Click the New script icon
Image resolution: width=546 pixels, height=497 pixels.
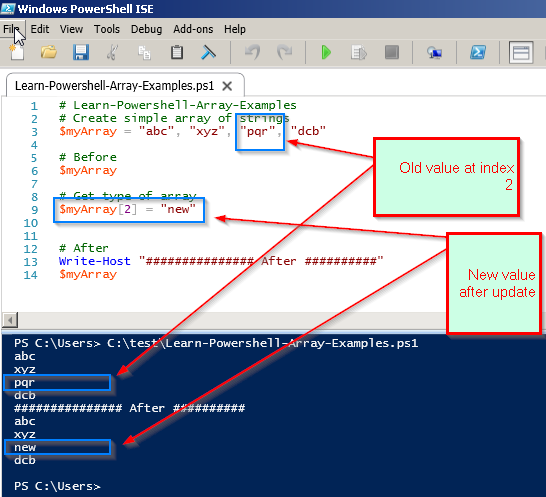click(x=16, y=53)
